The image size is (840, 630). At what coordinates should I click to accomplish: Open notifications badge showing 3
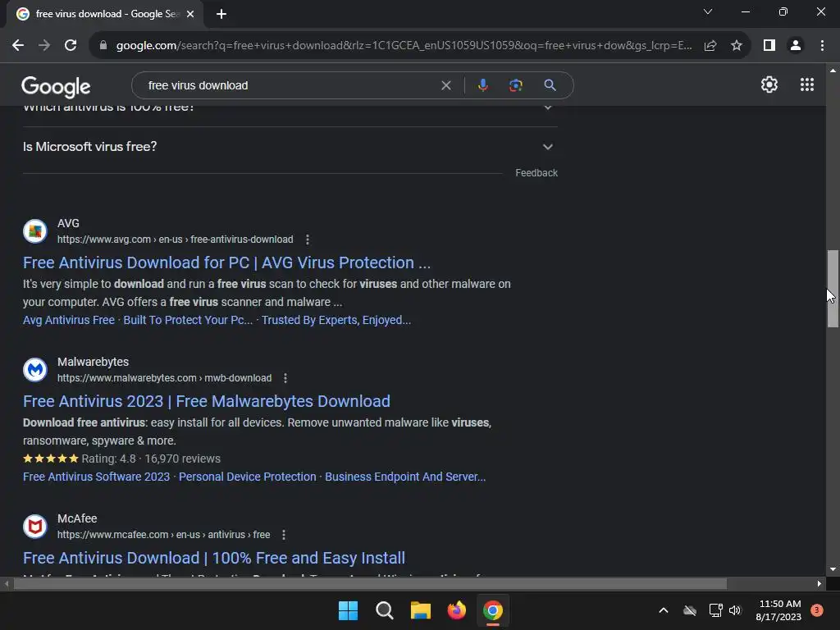click(816, 610)
